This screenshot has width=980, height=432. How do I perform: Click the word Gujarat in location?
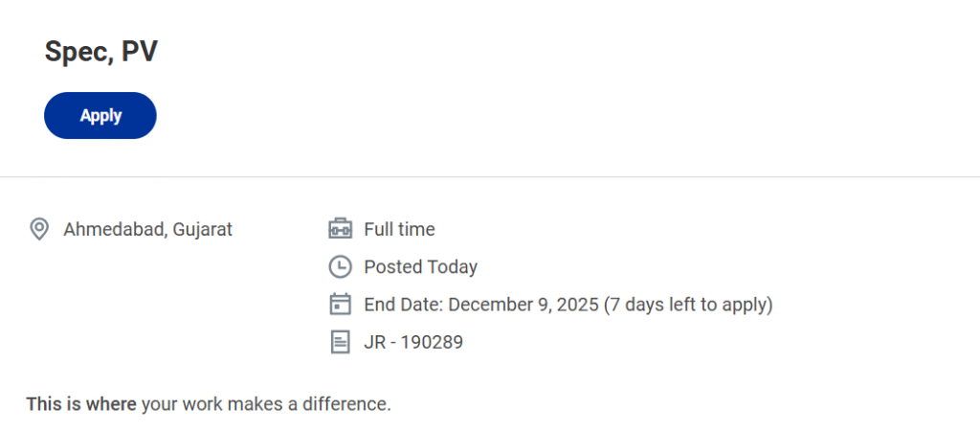(x=202, y=230)
